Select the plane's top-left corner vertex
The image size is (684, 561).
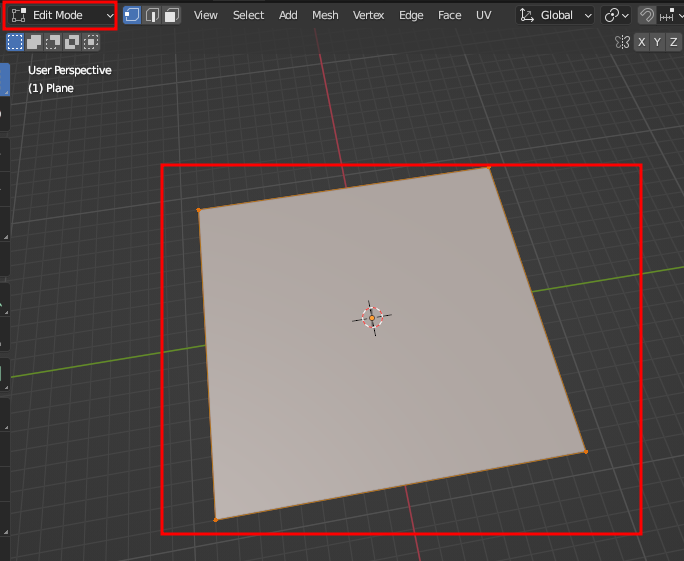199,210
